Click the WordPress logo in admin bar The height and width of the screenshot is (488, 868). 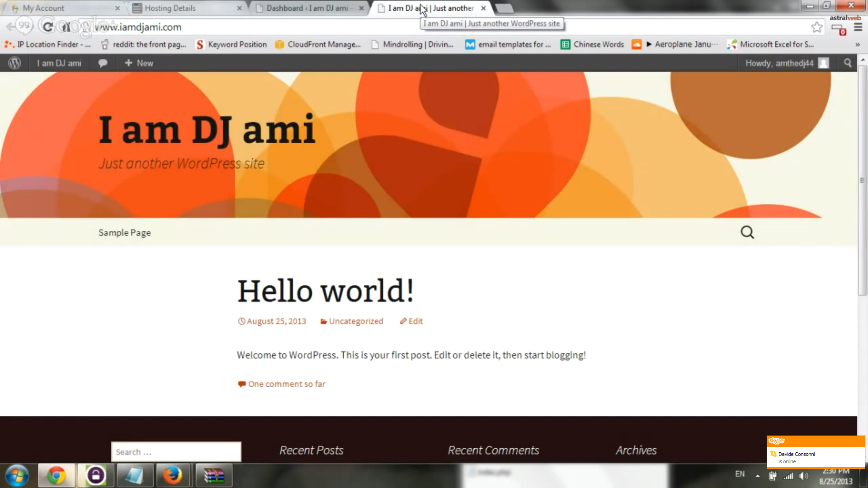point(14,63)
